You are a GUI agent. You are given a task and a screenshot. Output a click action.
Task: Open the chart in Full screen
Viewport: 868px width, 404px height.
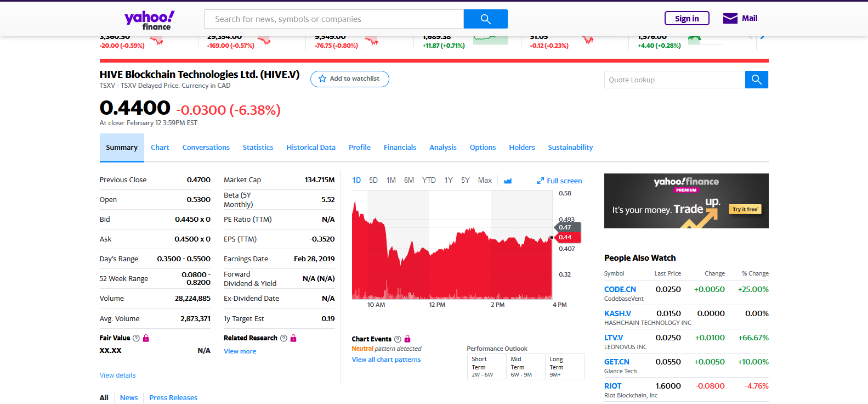559,181
